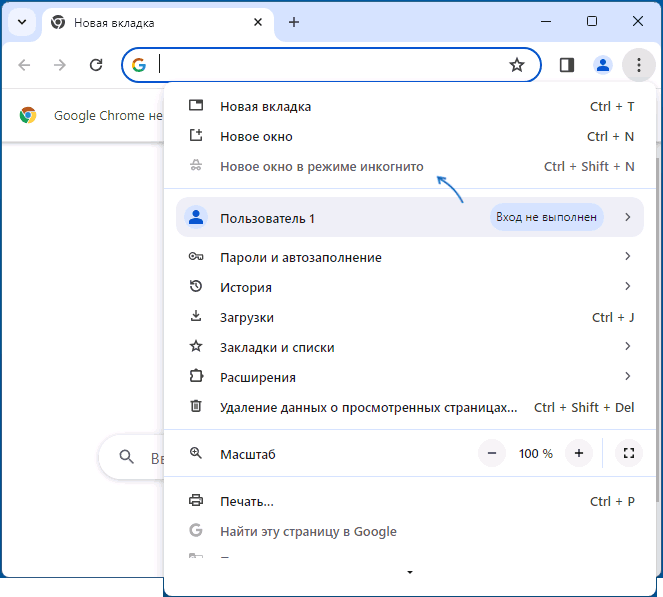Open the profile avatar button in toolbar
The width and height of the screenshot is (663, 597).
point(603,65)
